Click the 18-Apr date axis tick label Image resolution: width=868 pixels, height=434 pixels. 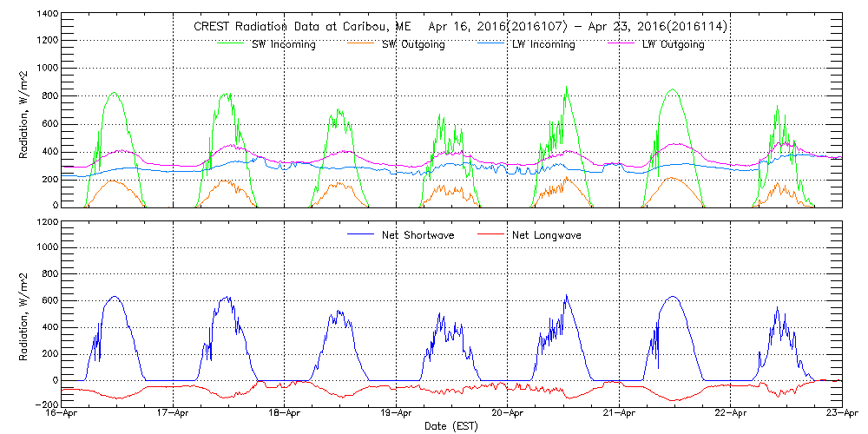tap(285, 414)
